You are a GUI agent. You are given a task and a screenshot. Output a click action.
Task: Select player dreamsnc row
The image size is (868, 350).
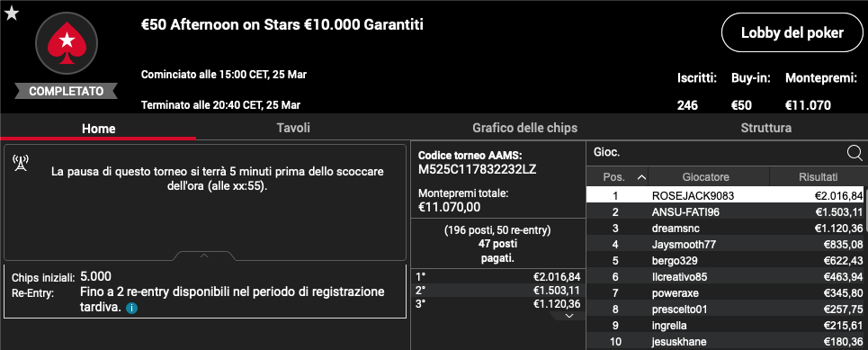pos(726,228)
